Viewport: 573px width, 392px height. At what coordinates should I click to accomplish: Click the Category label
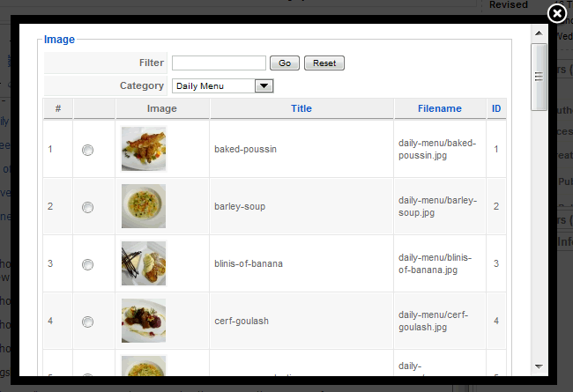[142, 85]
